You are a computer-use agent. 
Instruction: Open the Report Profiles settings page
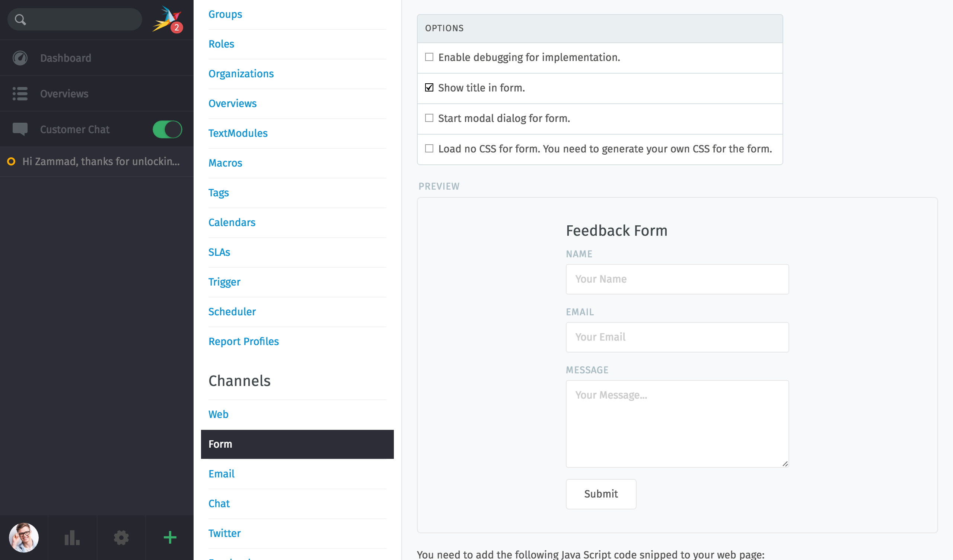tap(244, 341)
